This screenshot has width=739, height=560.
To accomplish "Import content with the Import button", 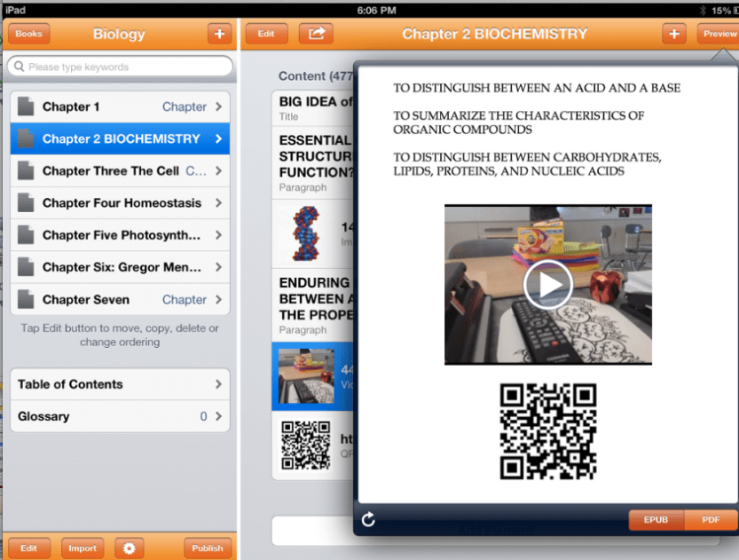I will click(x=82, y=548).
